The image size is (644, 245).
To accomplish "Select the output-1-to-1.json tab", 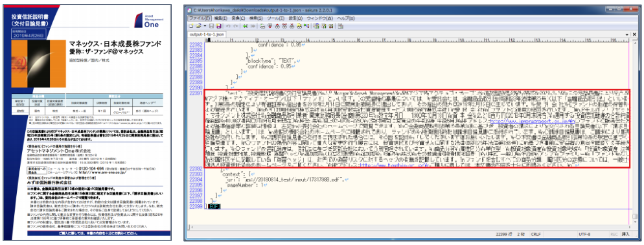I will (207, 34).
